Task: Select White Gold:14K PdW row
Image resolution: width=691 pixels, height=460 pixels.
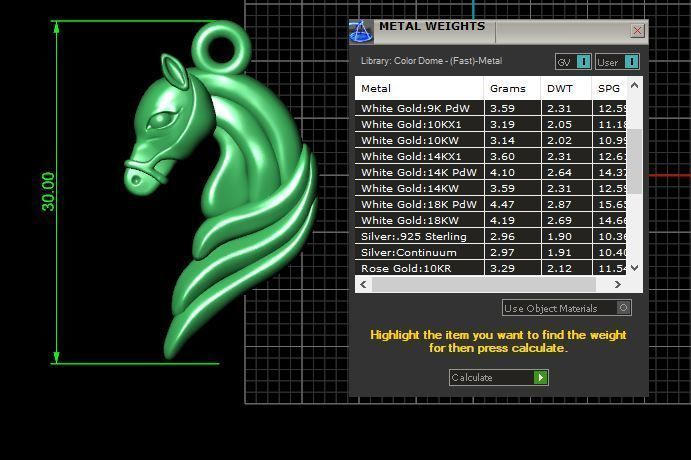Action: click(490, 172)
